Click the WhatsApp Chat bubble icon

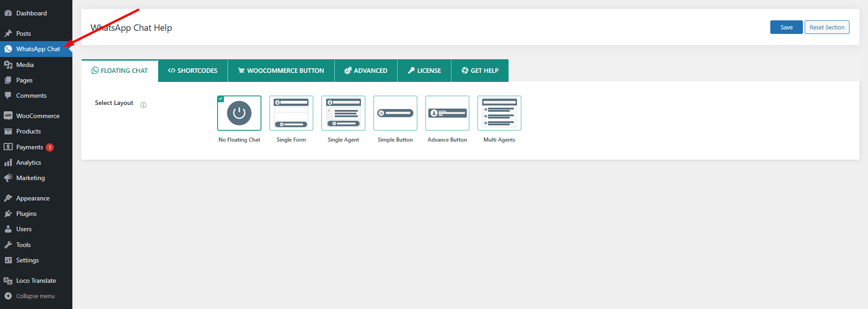(x=8, y=49)
